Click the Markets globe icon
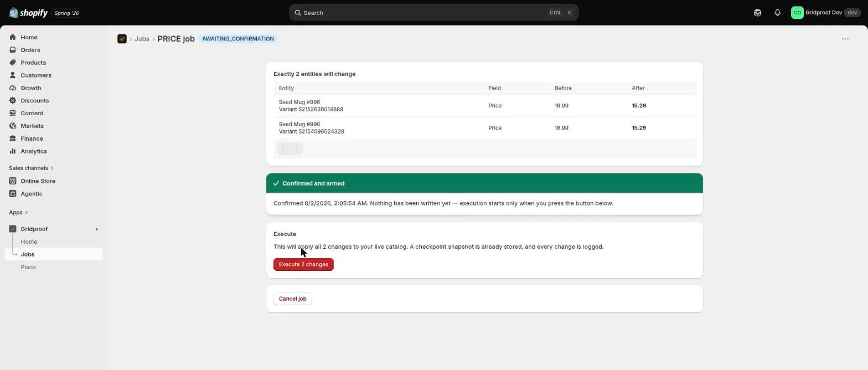The image size is (868, 370). 13,126
